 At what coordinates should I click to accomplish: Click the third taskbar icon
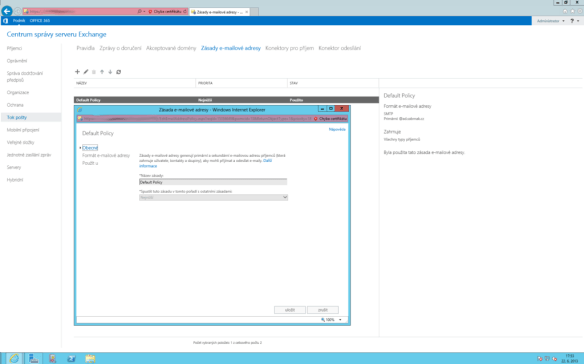pyautogui.click(x=53, y=358)
